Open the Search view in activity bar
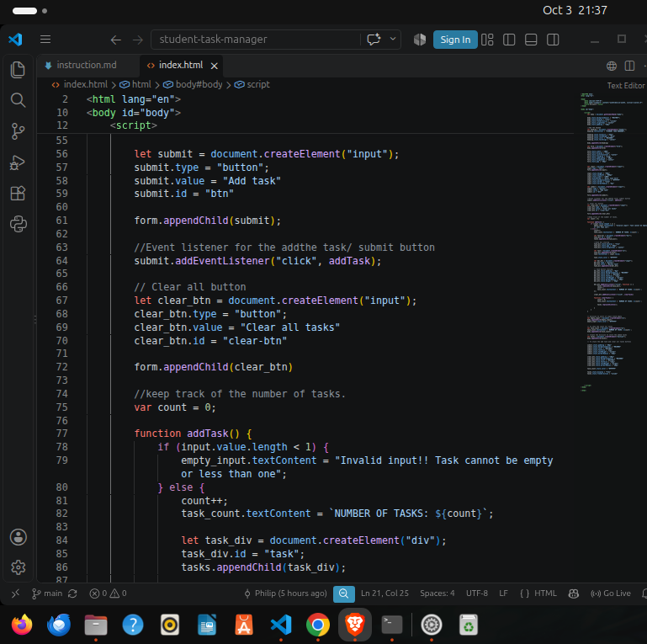 point(18,100)
